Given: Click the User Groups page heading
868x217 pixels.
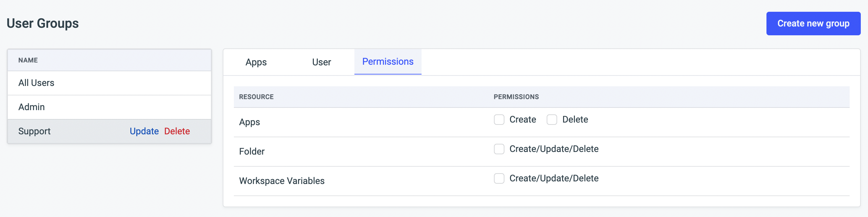Looking at the screenshot, I should coord(43,24).
